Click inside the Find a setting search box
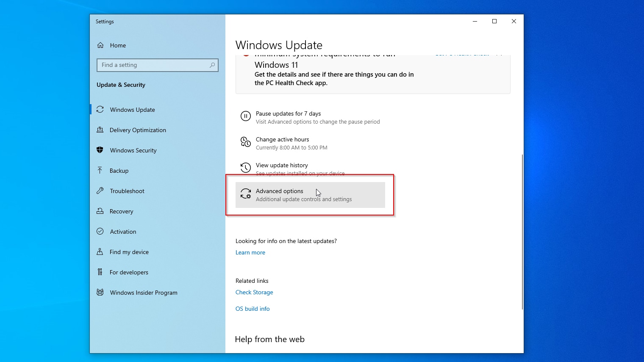This screenshot has height=362, width=644. [x=157, y=65]
